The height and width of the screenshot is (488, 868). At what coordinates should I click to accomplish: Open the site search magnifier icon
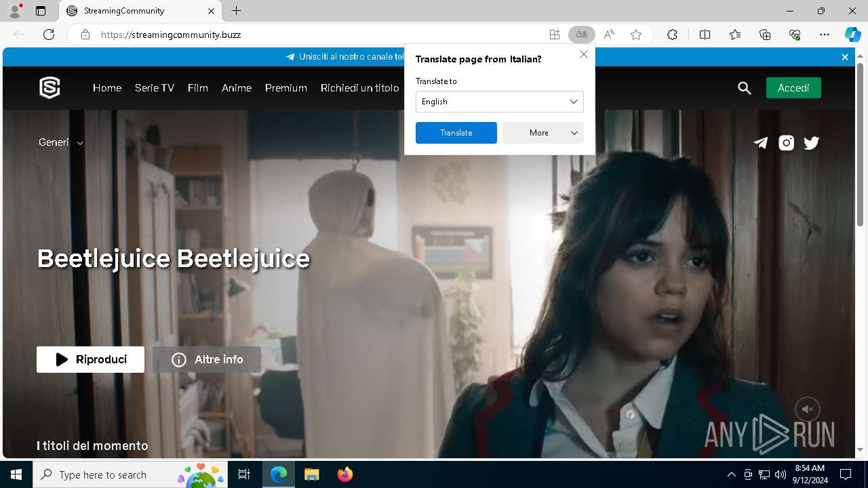coord(745,88)
